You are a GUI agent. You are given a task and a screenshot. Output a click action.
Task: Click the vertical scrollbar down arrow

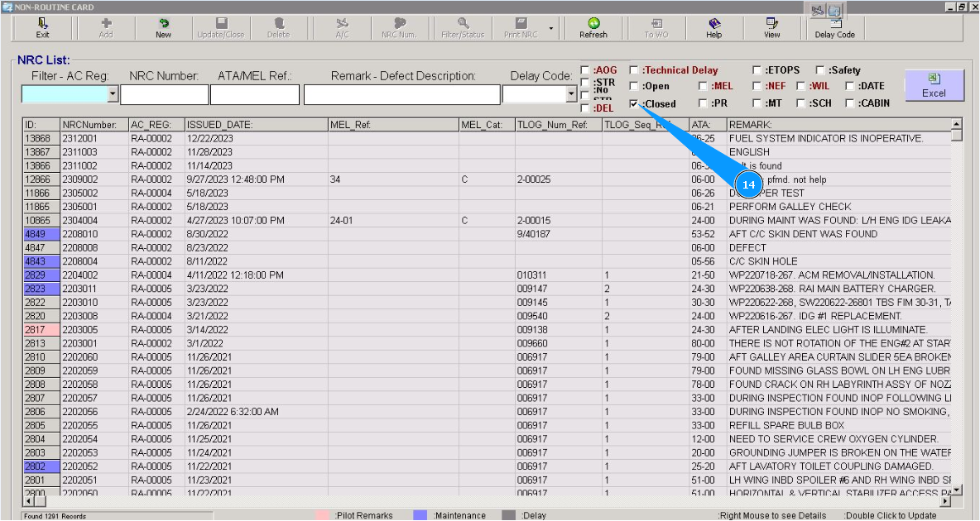956,490
